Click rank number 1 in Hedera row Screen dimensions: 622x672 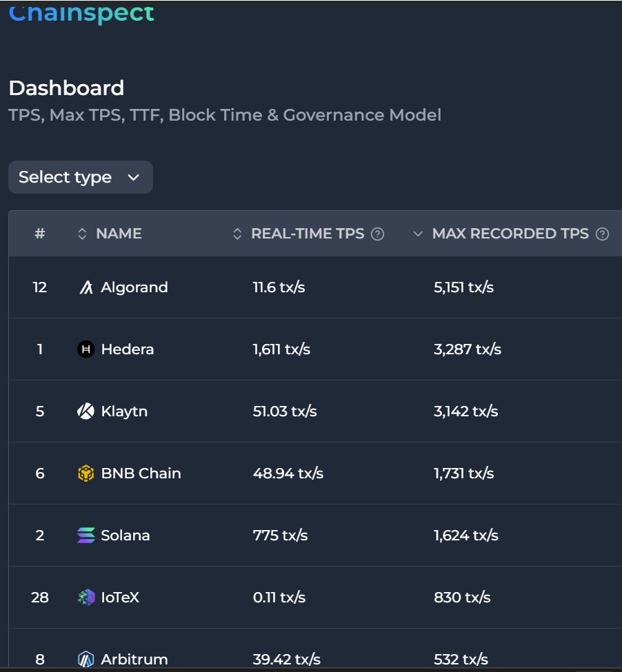coord(40,349)
